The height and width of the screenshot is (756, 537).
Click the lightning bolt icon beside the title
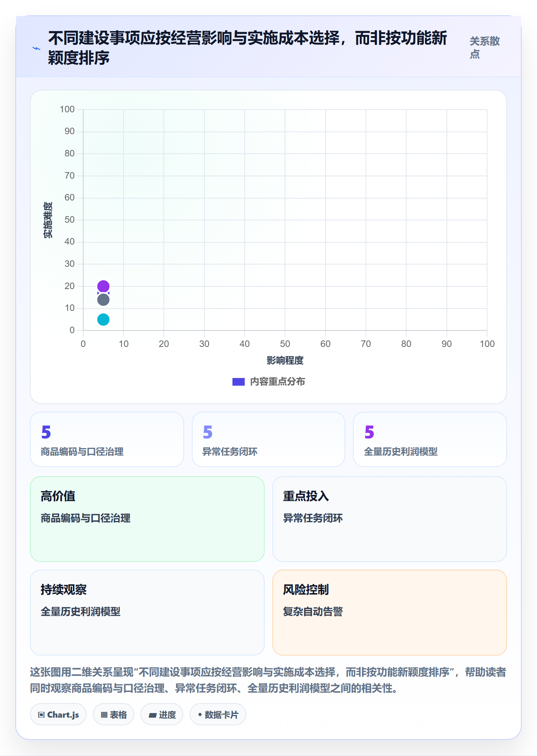tap(36, 48)
